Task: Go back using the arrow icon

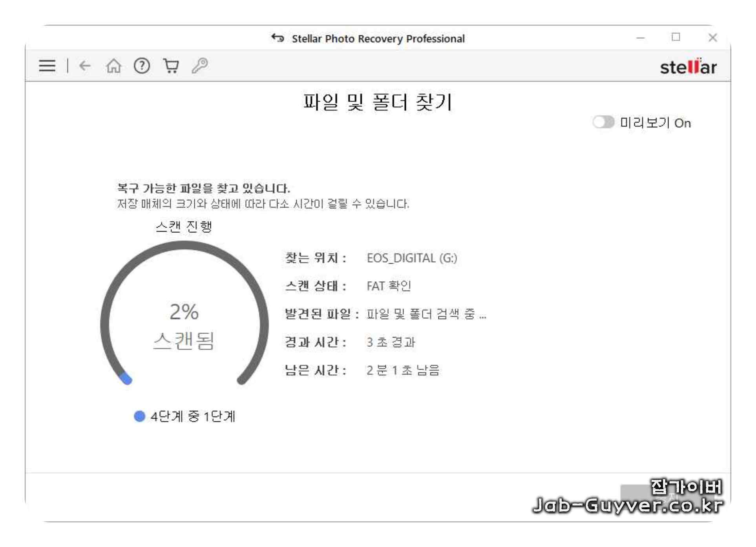Action: click(x=85, y=66)
